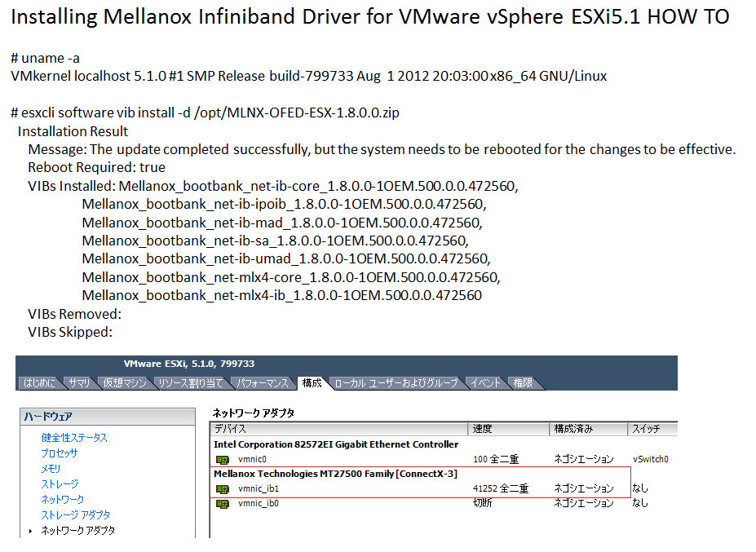Click the 41252 全二重 speed value
This screenshot has height=552, width=756.
coord(501,489)
